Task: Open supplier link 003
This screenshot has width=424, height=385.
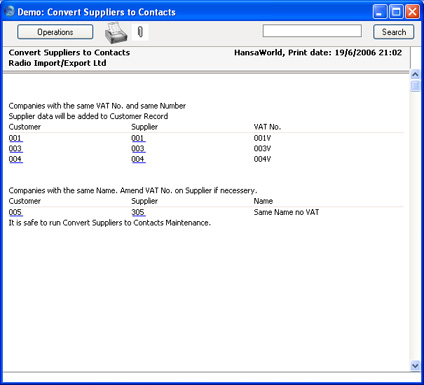Action: click(138, 149)
